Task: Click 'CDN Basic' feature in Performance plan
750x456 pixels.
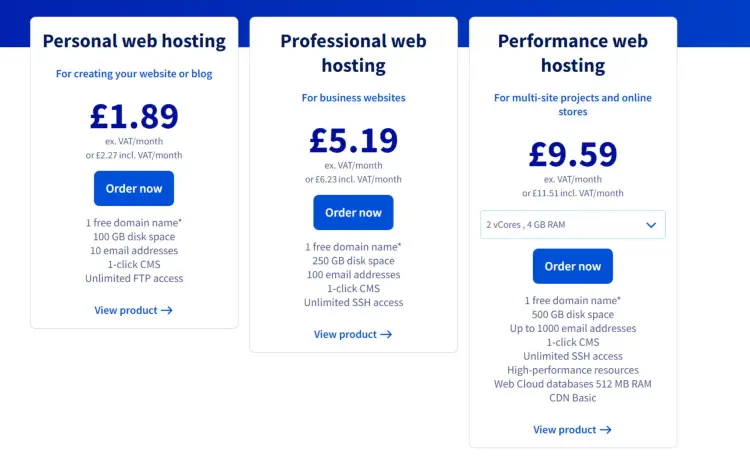Action: pos(573,398)
